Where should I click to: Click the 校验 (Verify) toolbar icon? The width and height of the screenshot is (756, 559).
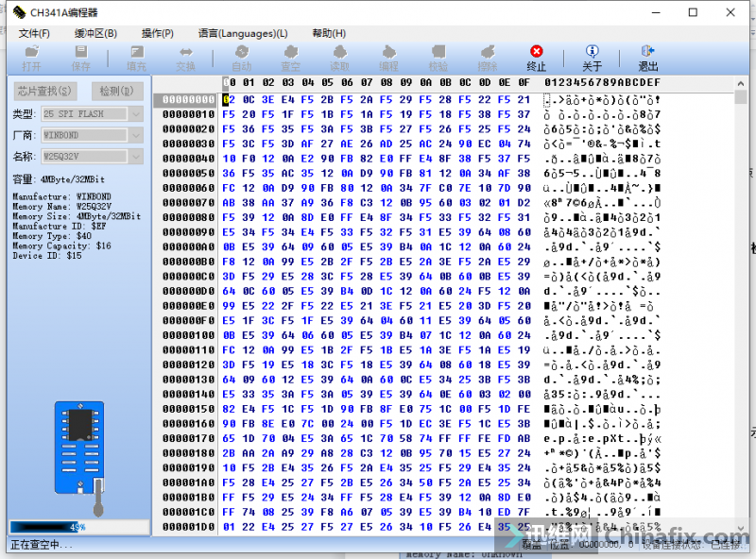click(438, 58)
